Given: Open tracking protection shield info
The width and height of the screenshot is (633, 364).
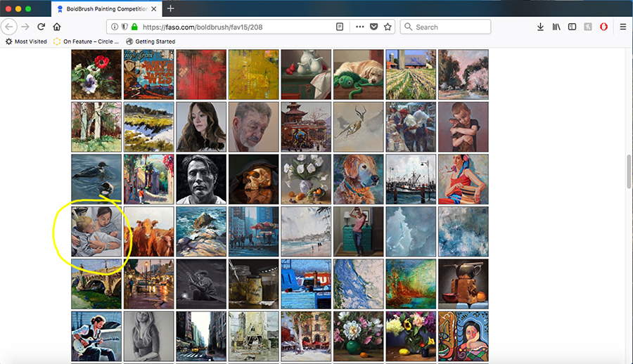Looking at the screenshot, I should [124, 27].
